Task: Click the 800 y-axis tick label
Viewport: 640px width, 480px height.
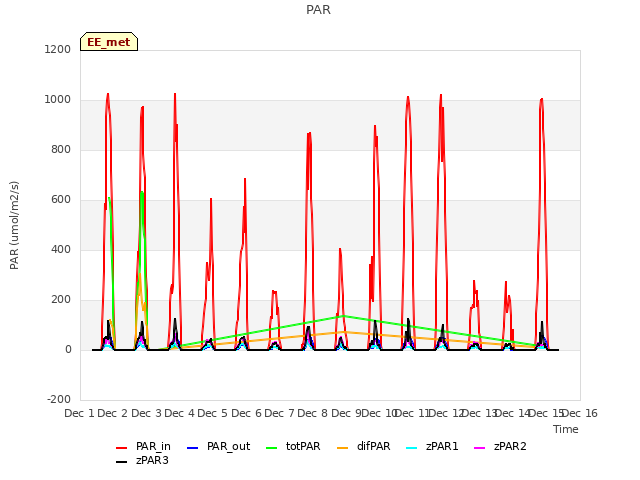Action: 61,149
